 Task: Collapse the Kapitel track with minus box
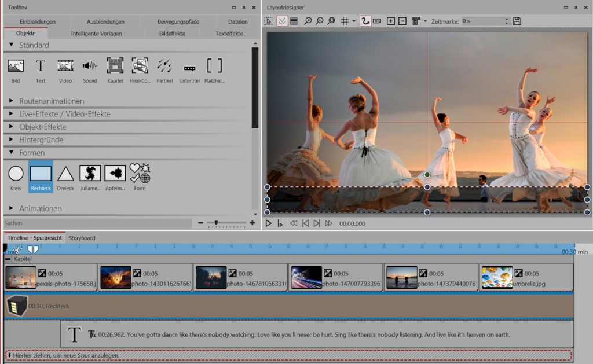point(8,259)
